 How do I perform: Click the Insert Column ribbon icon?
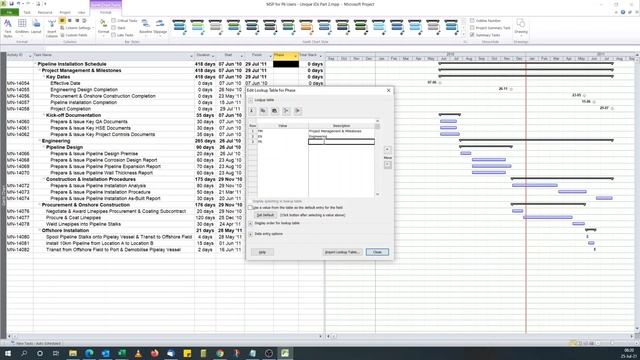coord(52,28)
